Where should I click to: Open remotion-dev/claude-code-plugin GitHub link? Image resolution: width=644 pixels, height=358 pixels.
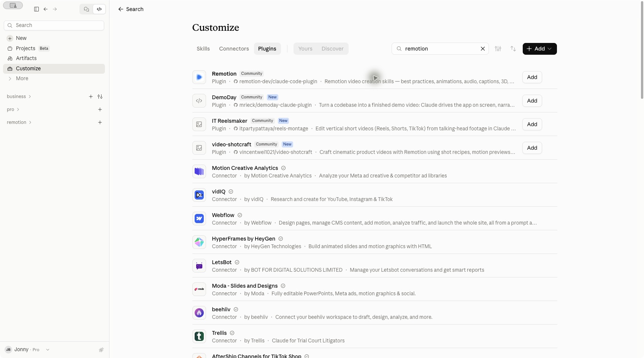[x=275, y=81]
